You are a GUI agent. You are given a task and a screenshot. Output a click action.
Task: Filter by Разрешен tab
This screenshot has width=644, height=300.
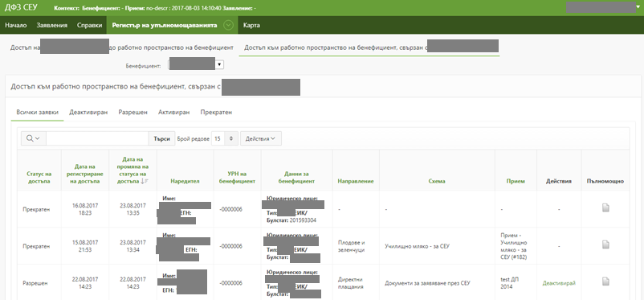pos(132,113)
